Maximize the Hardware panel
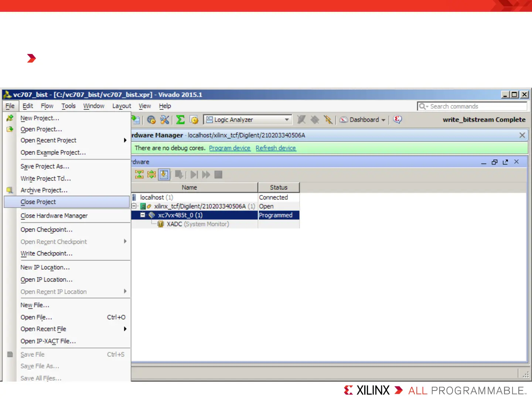Image resolution: width=532 pixels, height=399 pixels. (495, 162)
